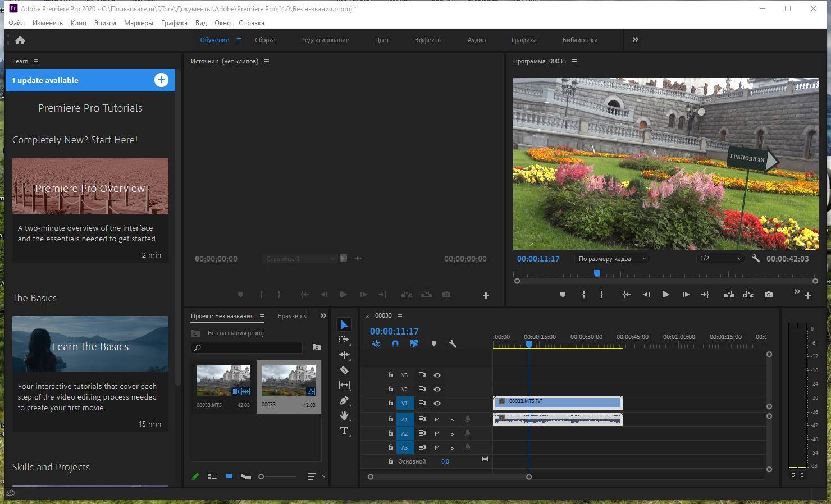The height and width of the screenshot is (504, 831).
Task: Mark Out point in Program monitor
Action: (601, 295)
